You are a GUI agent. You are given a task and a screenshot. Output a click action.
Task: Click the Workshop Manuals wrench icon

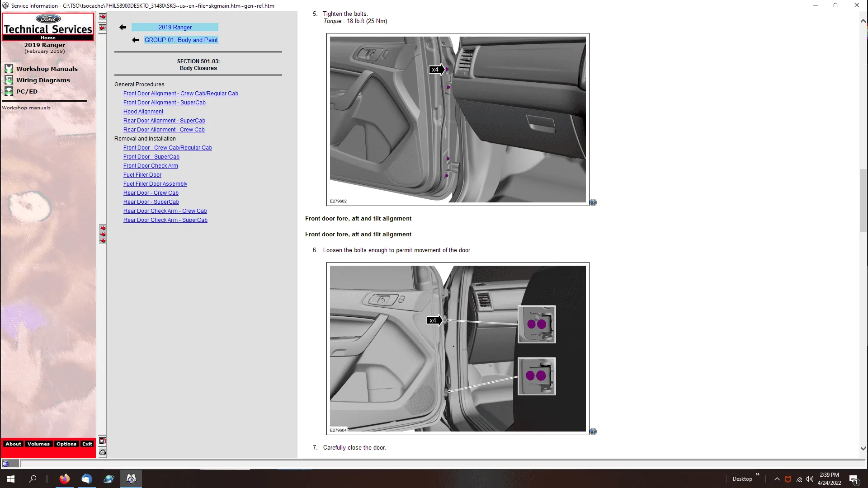(x=9, y=69)
